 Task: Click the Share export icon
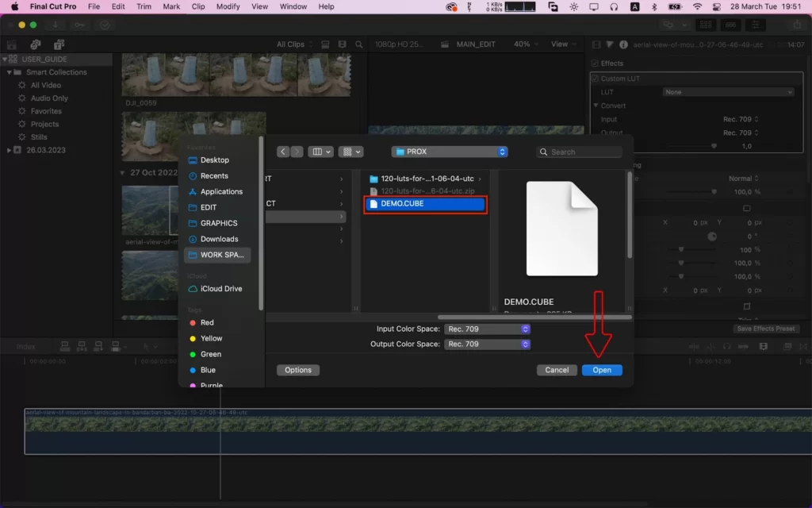pyautogui.click(x=797, y=25)
